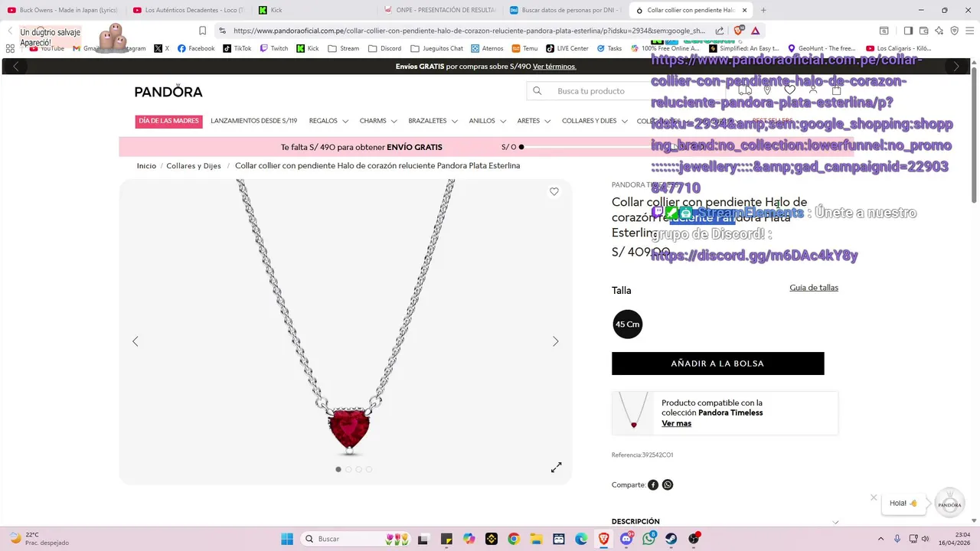Open Windows Start menu
The width and height of the screenshot is (980, 551).
(x=287, y=539)
